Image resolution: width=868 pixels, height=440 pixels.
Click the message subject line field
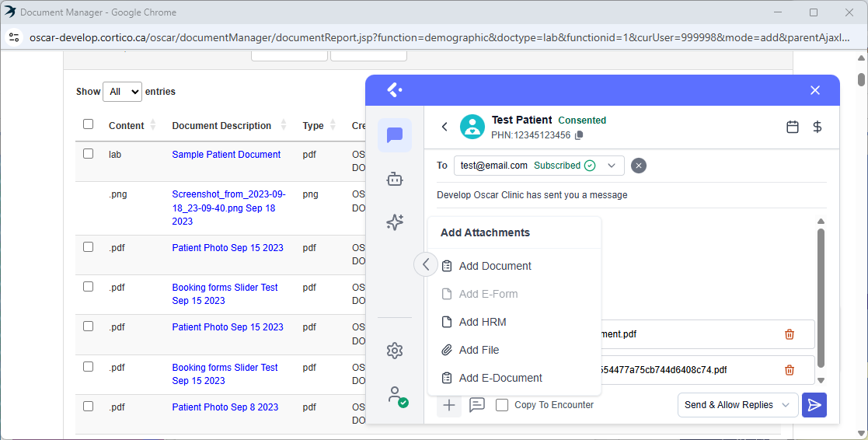(631, 195)
